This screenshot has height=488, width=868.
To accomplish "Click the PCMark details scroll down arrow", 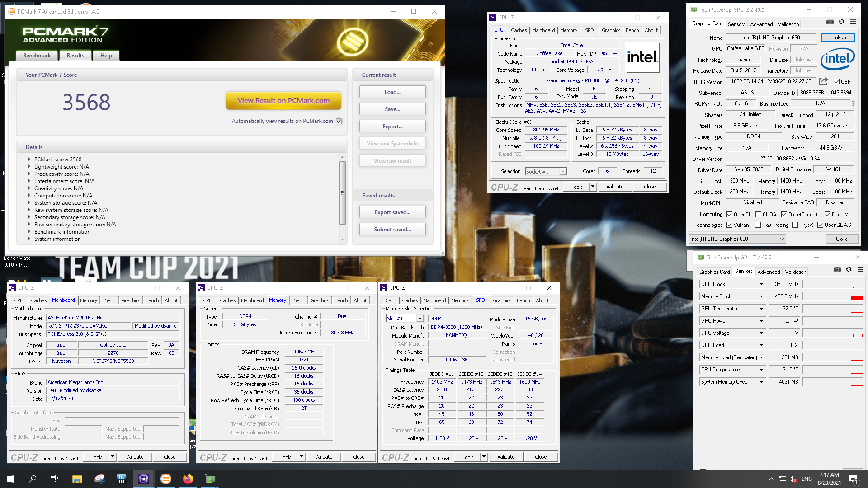I will coord(342,239).
